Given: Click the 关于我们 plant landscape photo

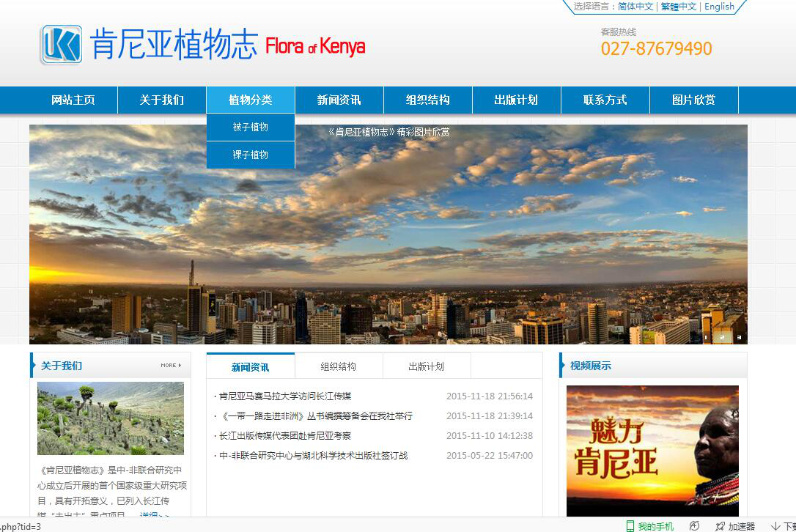Looking at the screenshot, I should pos(111,418).
